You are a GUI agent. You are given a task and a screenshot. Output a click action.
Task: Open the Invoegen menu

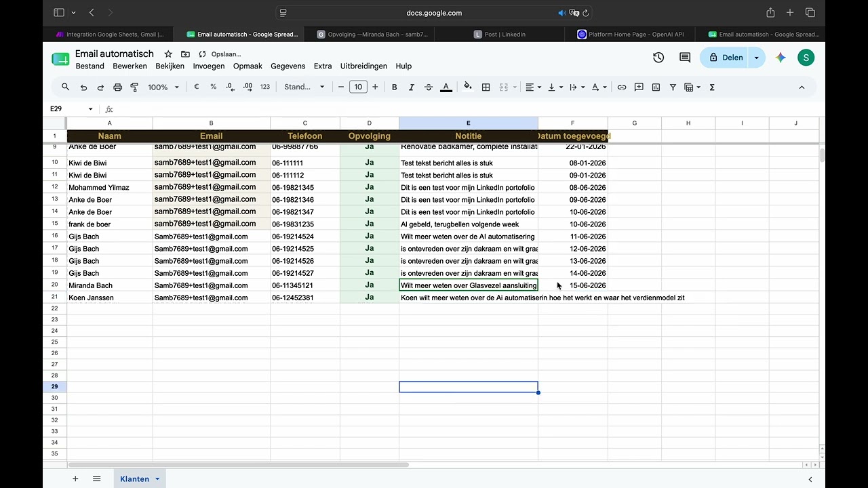pyautogui.click(x=209, y=66)
